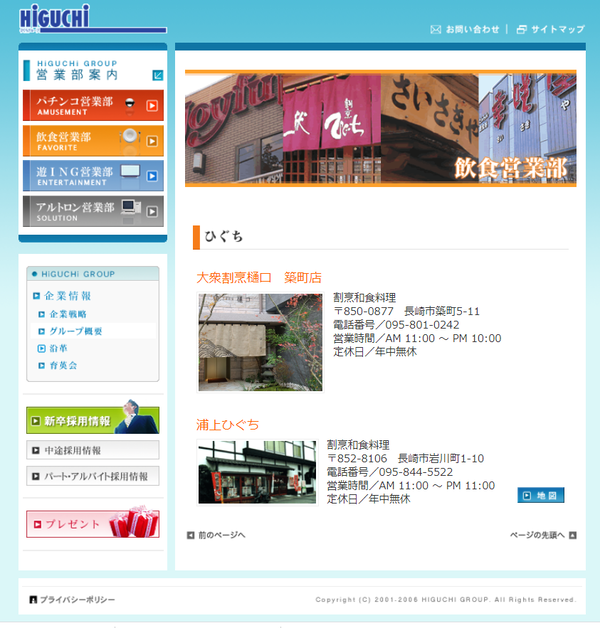Open the 中途採用情報 button
The width and height of the screenshot is (600, 628).
93,450
